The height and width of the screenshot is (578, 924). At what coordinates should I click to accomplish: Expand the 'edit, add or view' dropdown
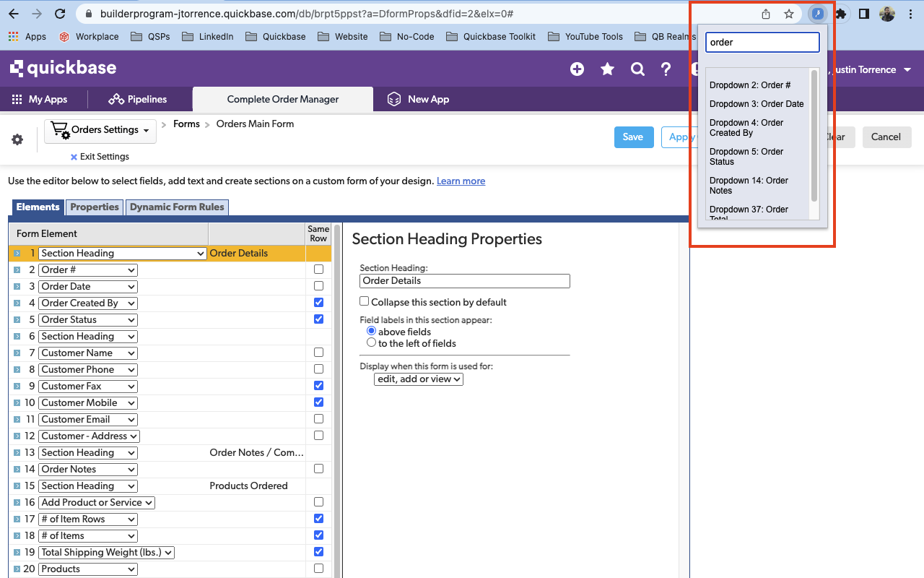(x=419, y=379)
